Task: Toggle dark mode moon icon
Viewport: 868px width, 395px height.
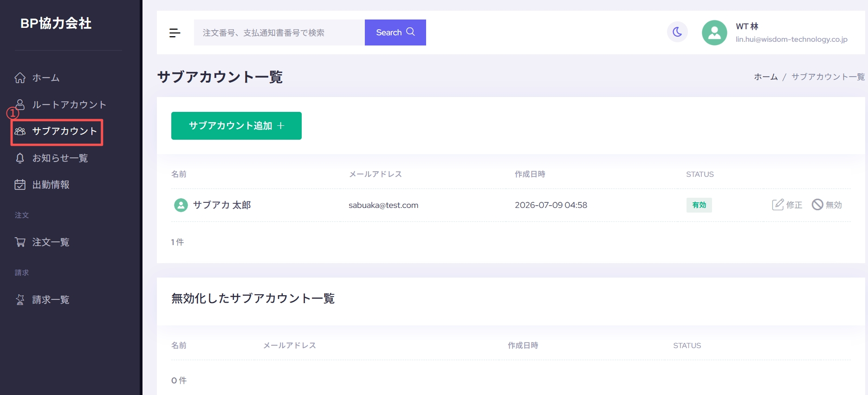Action: point(677,32)
